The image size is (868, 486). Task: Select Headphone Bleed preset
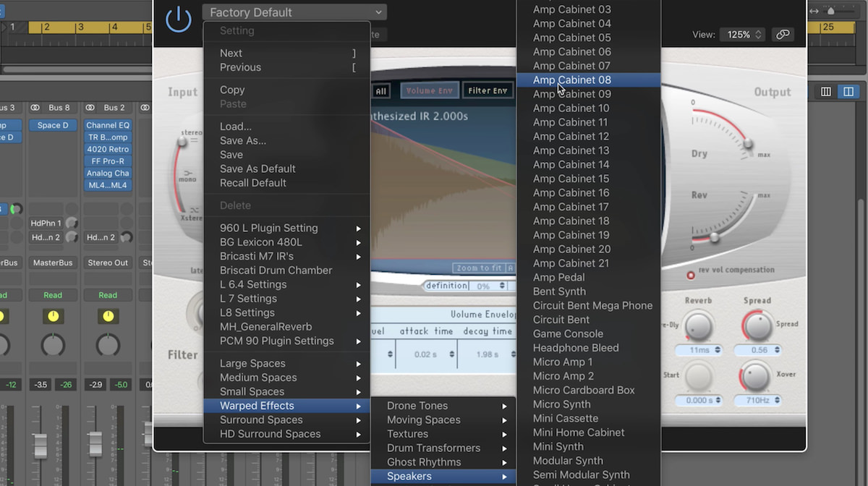pos(588,348)
